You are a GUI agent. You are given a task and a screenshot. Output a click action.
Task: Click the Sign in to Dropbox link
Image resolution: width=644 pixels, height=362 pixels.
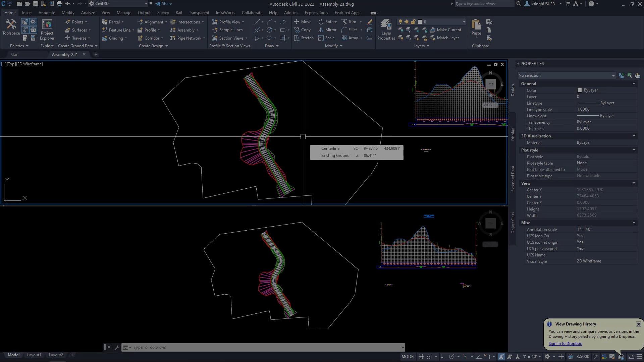(565, 344)
